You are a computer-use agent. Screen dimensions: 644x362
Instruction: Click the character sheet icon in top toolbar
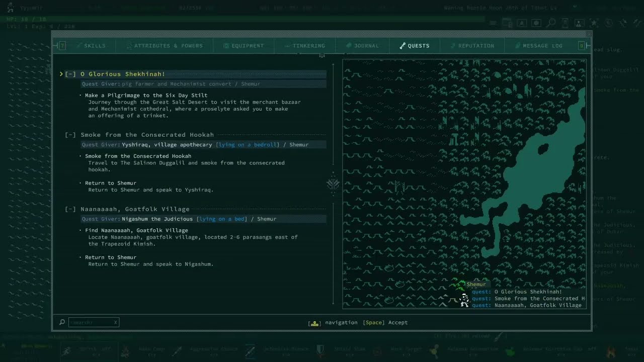click(580, 23)
